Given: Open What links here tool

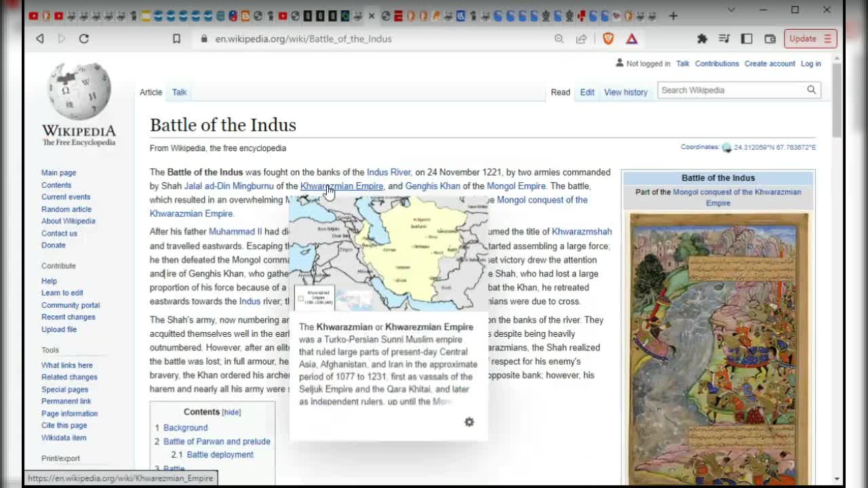Looking at the screenshot, I should (x=67, y=365).
